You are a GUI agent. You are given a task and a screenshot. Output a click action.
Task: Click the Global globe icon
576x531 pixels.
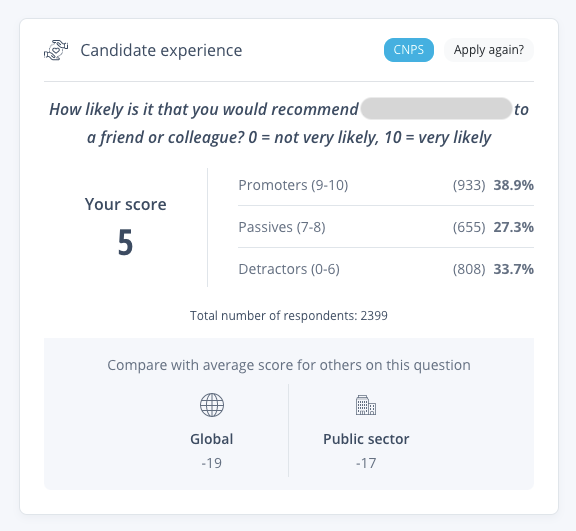tap(212, 405)
